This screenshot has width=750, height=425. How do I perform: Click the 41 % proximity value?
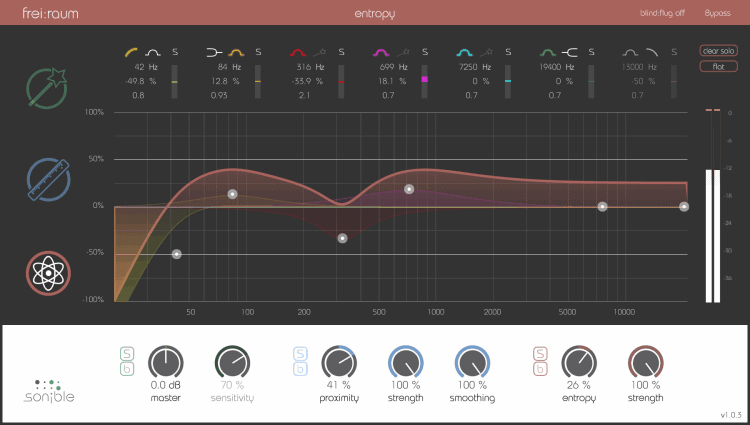(x=339, y=385)
